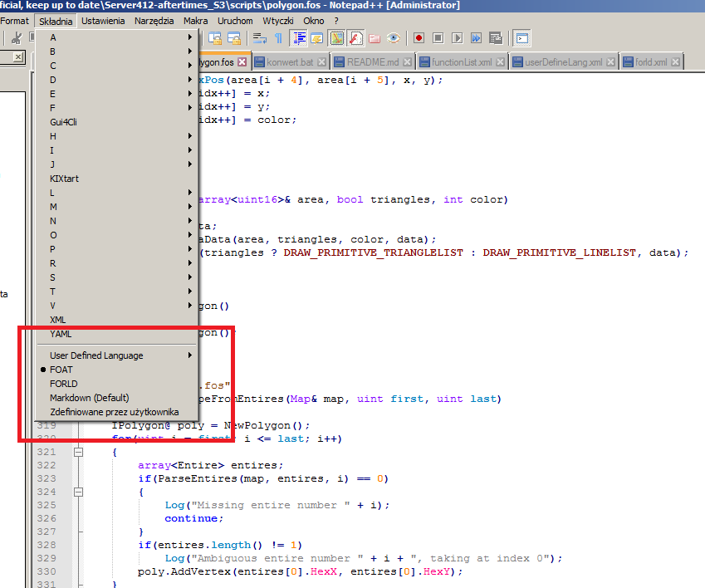
Task: Play the recorded macro
Action: [x=457, y=37]
